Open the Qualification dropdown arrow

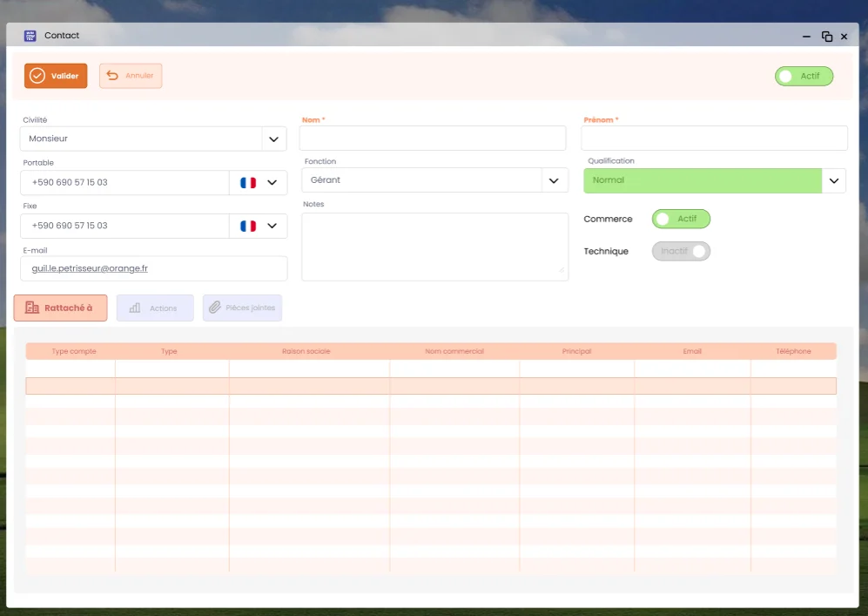(x=833, y=180)
